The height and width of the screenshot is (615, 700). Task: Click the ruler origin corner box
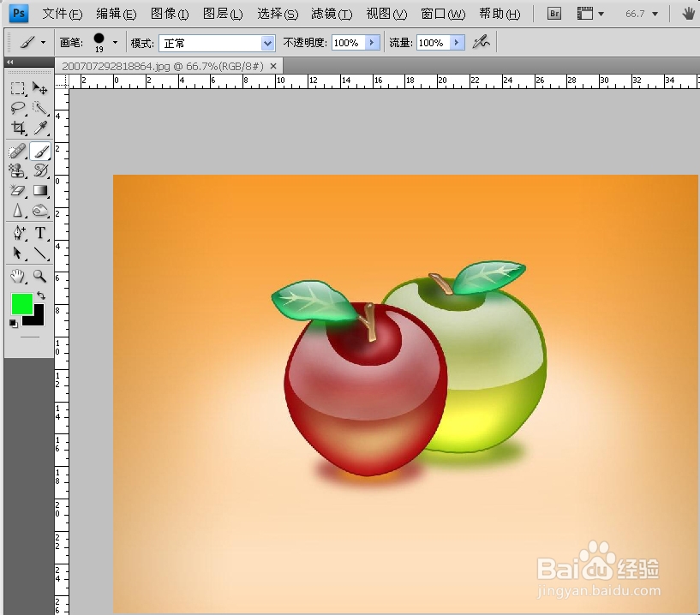(x=62, y=81)
